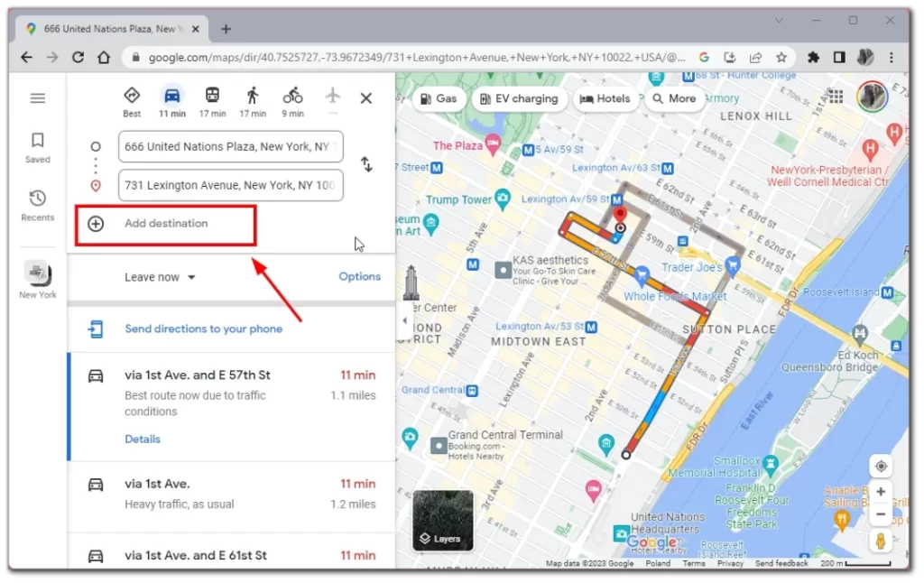Image resolution: width=924 pixels, height=583 pixels.
Task: Click Poland region in map footer
Action: point(658,563)
